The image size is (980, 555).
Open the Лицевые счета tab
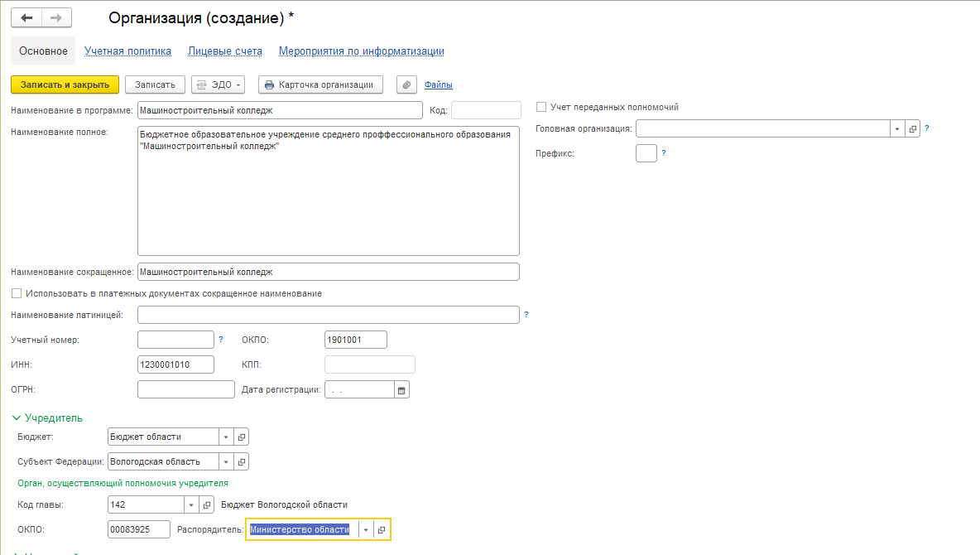(x=225, y=51)
